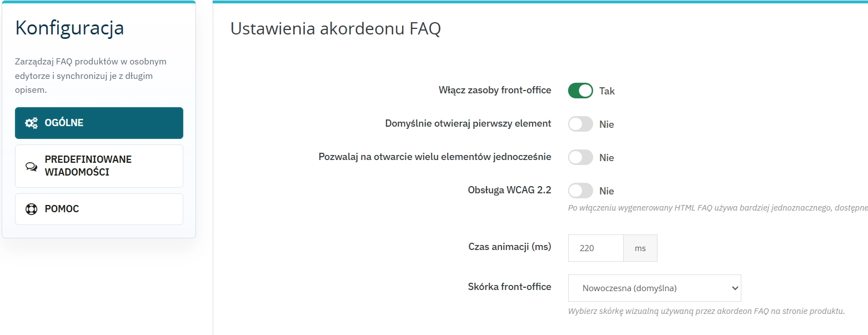Enable "Domyślnie otwieraj pierwszy element"
Viewport: 868px width, 335px height.
pos(580,123)
